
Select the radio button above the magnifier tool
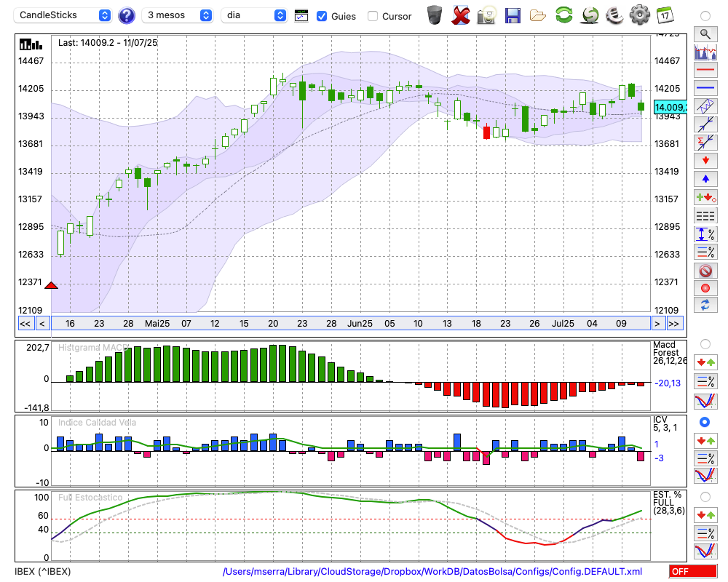(x=705, y=16)
